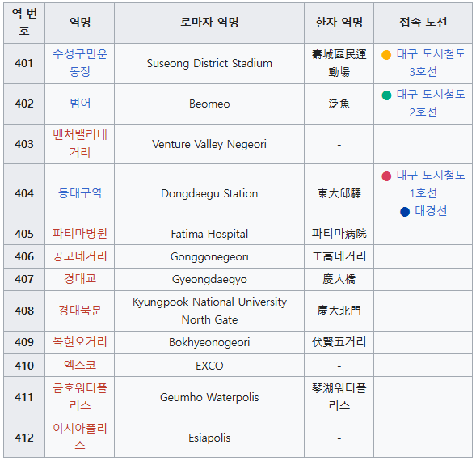Select station number 402 cell
This screenshot has width=476, height=461.
coord(24,104)
